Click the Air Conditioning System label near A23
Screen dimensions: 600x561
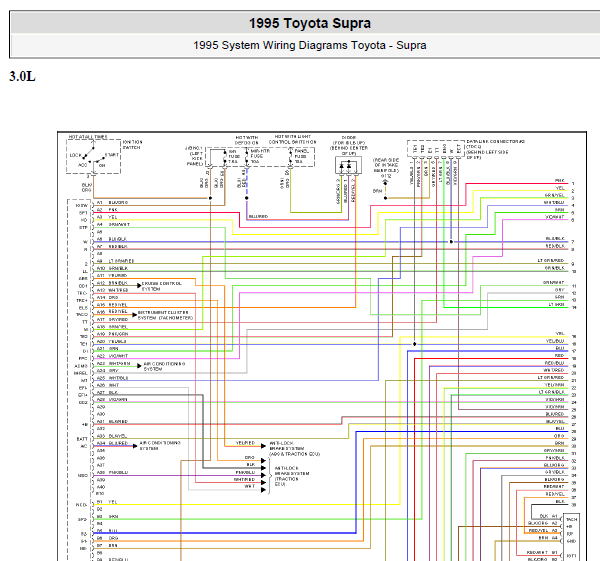click(x=164, y=366)
